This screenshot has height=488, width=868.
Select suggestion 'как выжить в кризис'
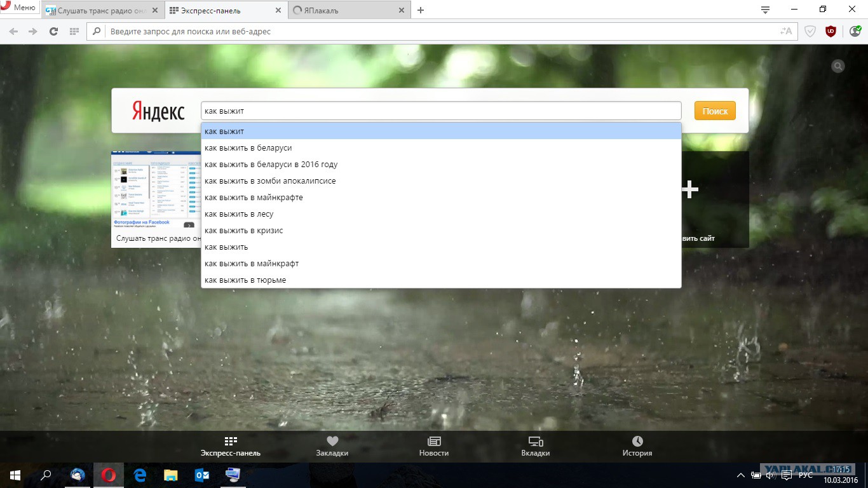click(441, 230)
